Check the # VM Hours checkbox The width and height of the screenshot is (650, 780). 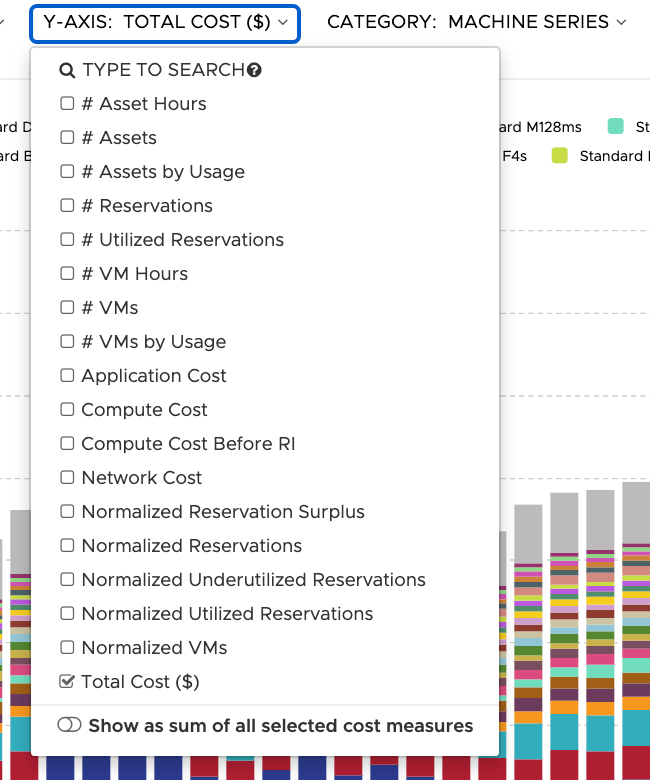pyautogui.click(x=67, y=274)
